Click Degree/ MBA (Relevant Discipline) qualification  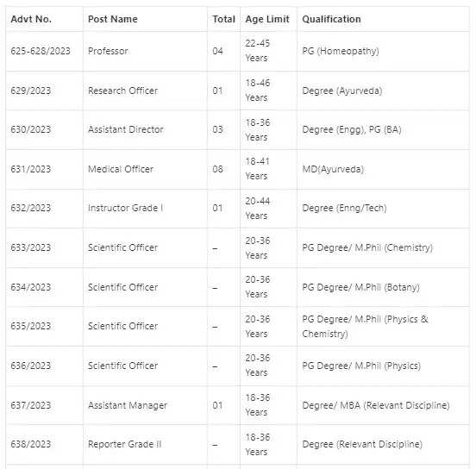tap(376, 405)
